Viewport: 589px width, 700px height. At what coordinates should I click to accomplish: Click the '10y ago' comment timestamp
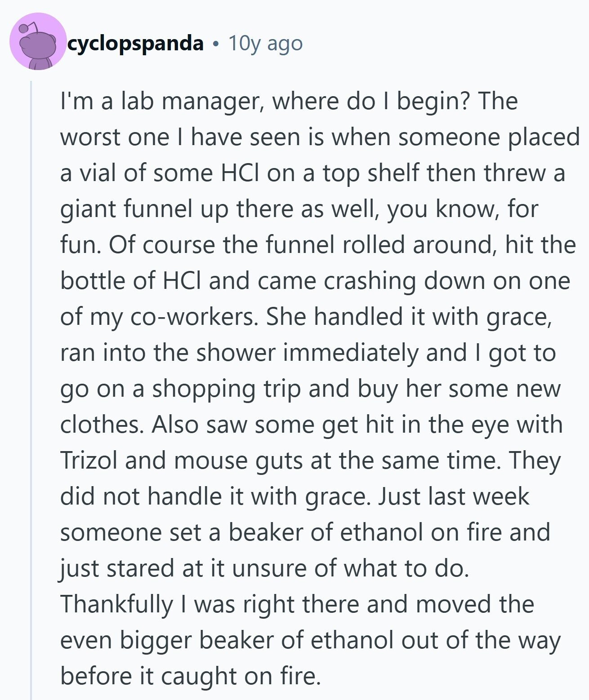pos(265,44)
